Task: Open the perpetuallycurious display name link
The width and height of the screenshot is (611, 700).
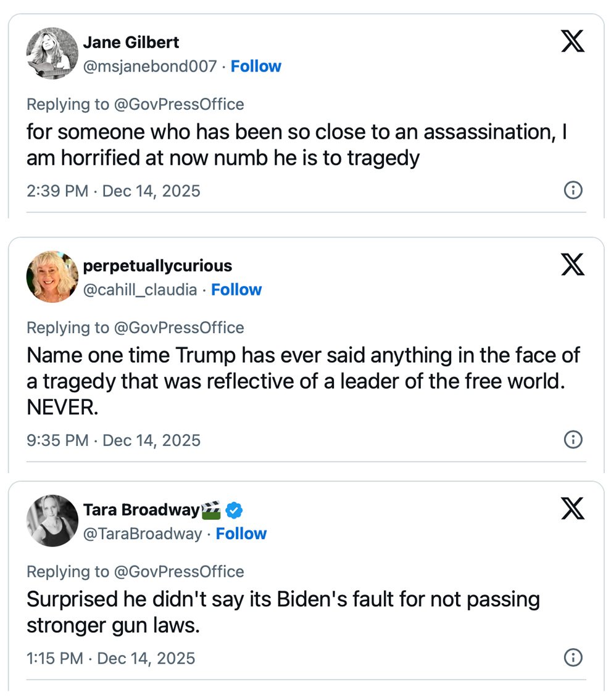Action: (x=157, y=266)
